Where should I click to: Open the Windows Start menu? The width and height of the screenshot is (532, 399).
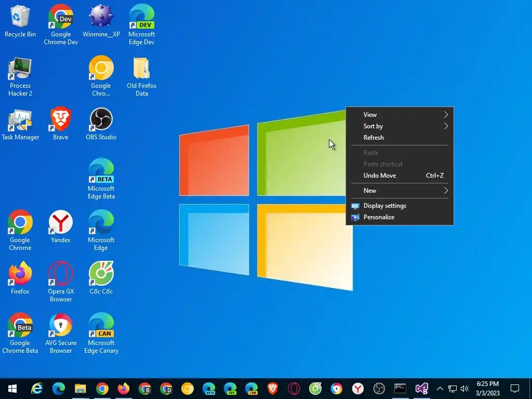pyautogui.click(x=12, y=389)
